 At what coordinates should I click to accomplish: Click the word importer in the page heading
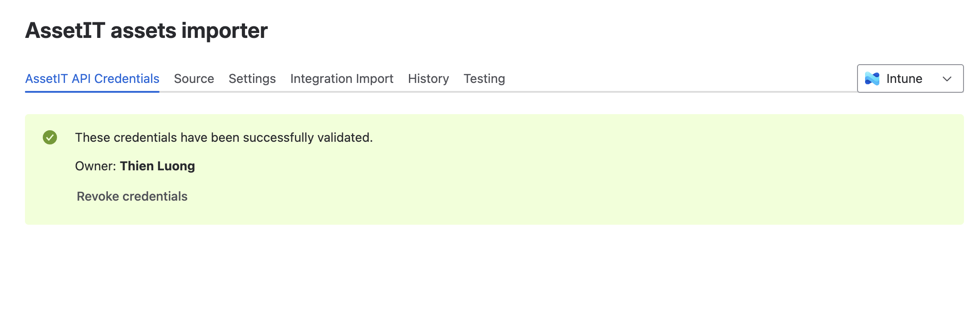coord(225,30)
